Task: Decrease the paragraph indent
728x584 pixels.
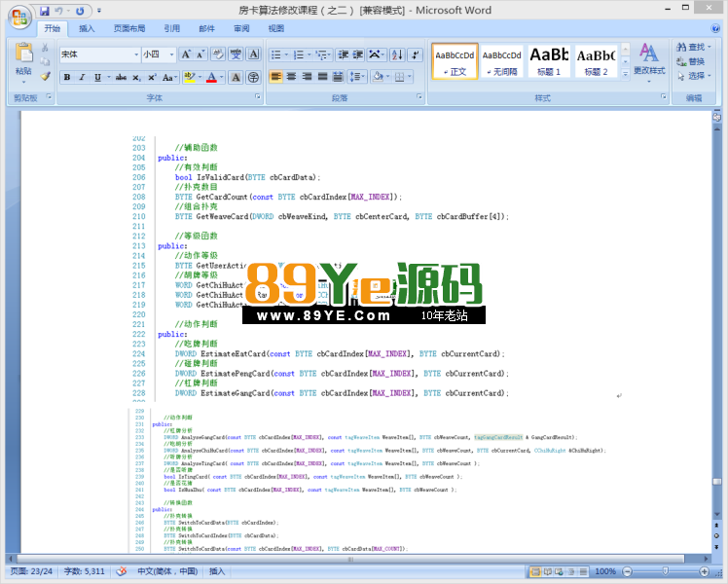Action: click(x=344, y=55)
